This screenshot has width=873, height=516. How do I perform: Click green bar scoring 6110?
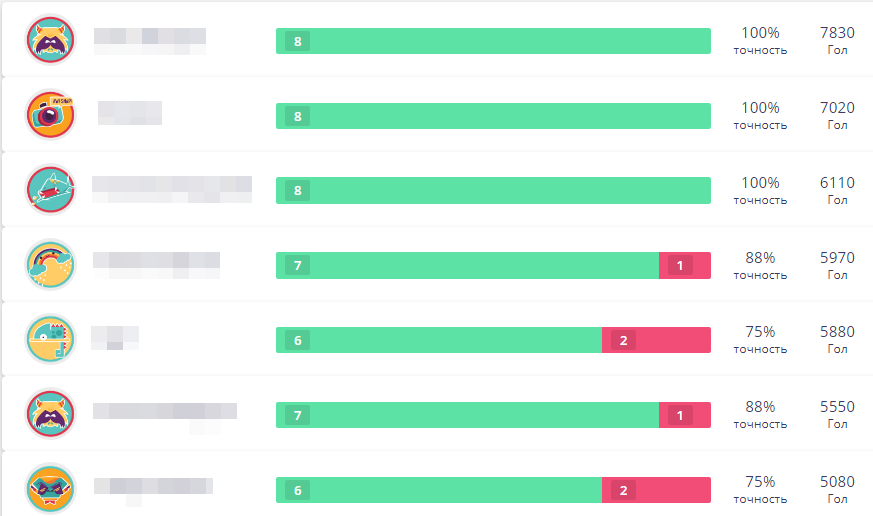coord(493,190)
